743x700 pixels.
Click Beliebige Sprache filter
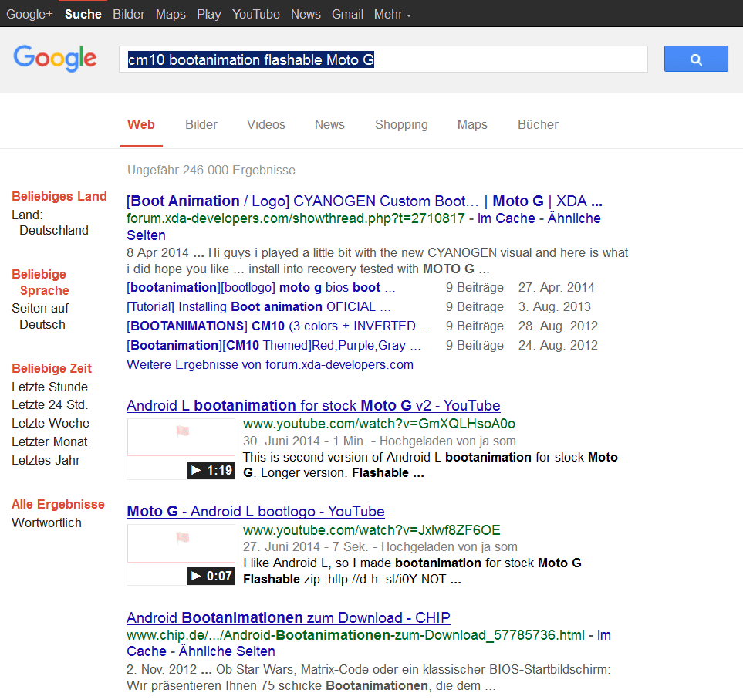coord(40,282)
